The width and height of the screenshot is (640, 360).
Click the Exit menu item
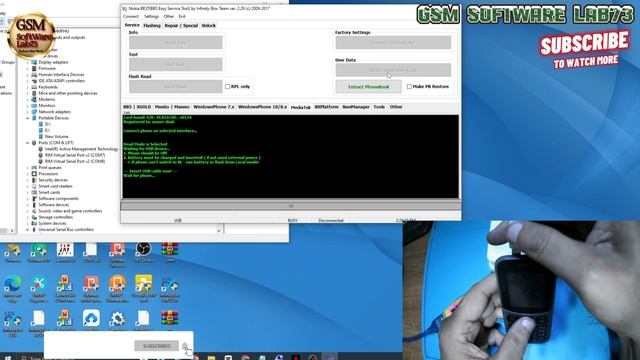[182, 16]
